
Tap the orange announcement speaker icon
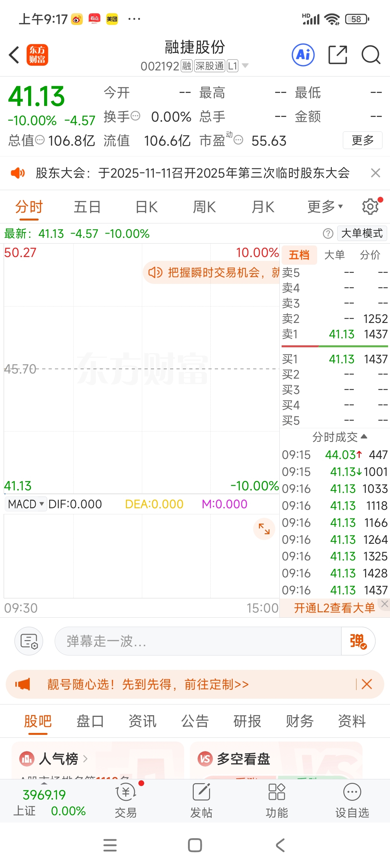tap(18, 173)
